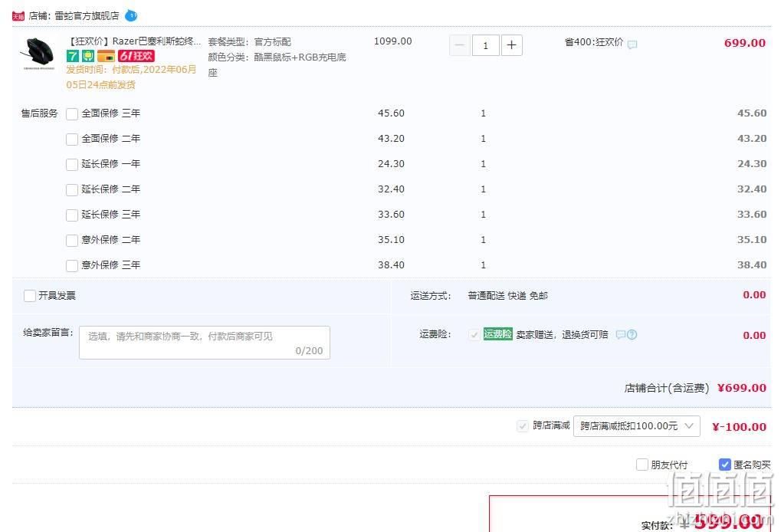Image resolution: width=781 pixels, height=532 pixels.
Task: Open the Razer mouse product thumbnail
Action: [38, 54]
